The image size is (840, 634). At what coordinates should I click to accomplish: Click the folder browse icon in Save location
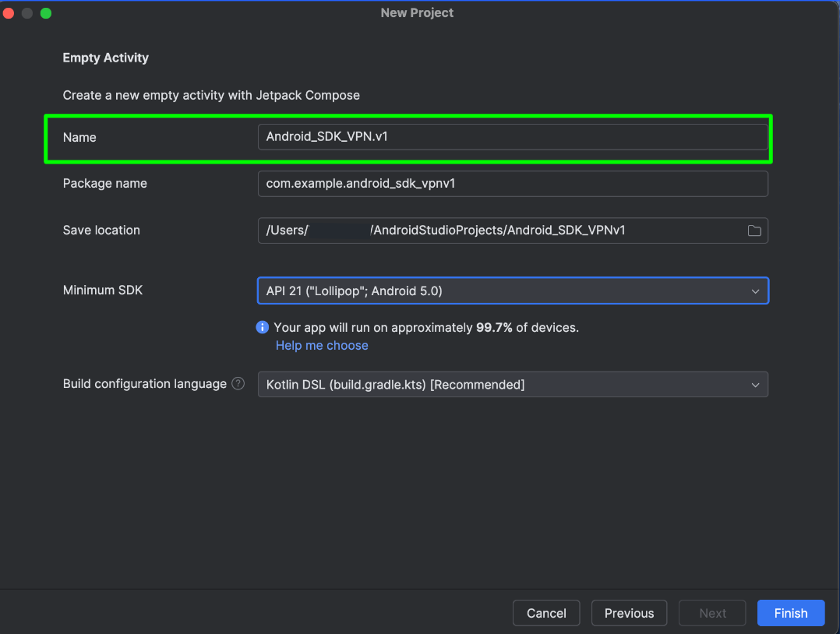coord(754,231)
